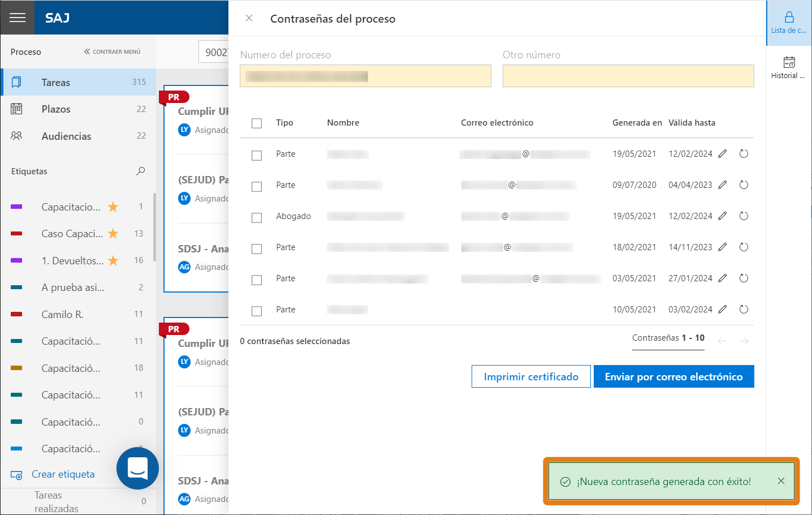Click the search box showing 9002

(x=214, y=52)
